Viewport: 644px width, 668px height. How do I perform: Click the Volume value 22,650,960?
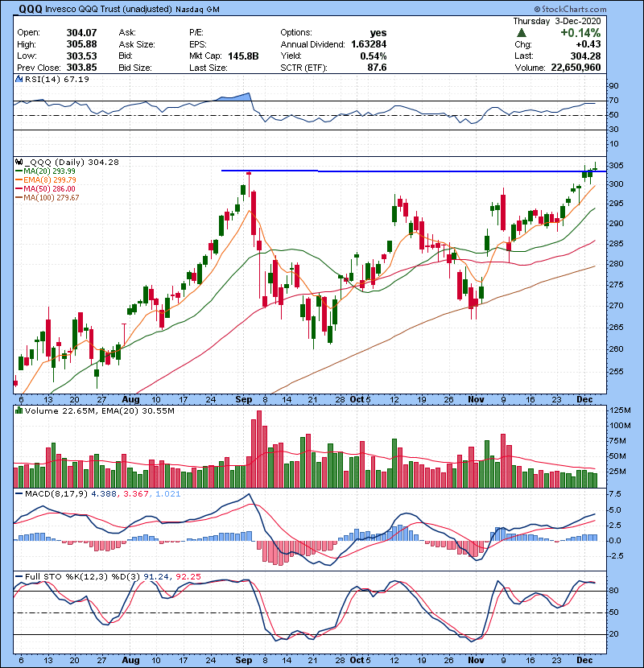click(x=576, y=68)
